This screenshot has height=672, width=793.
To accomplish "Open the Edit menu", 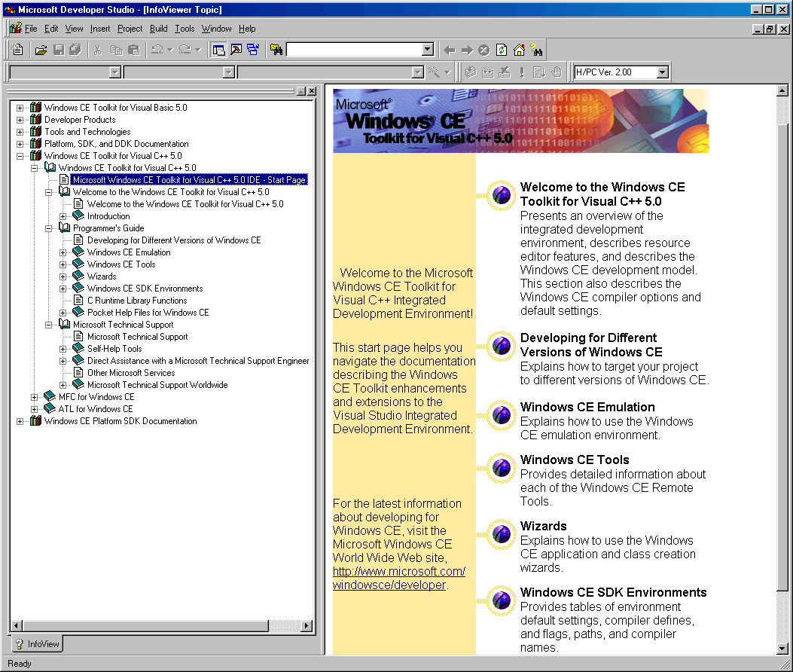I will pyautogui.click(x=51, y=29).
